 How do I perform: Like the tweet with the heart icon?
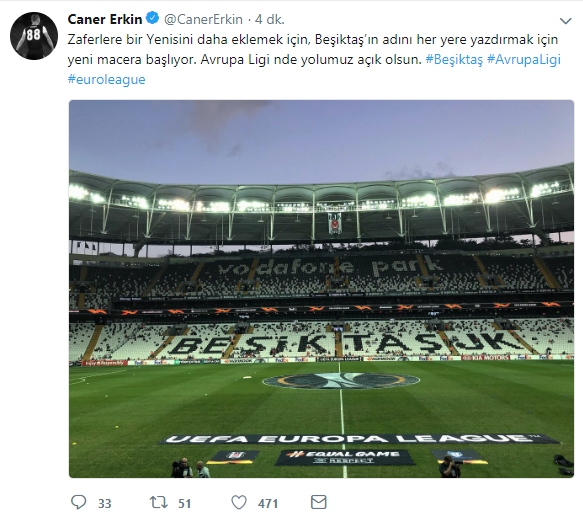point(239,503)
